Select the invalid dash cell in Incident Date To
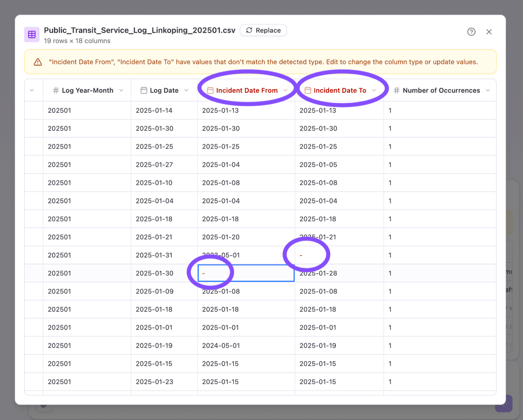The height and width of the screenshot is (420, 523). (x=339, y=255)
